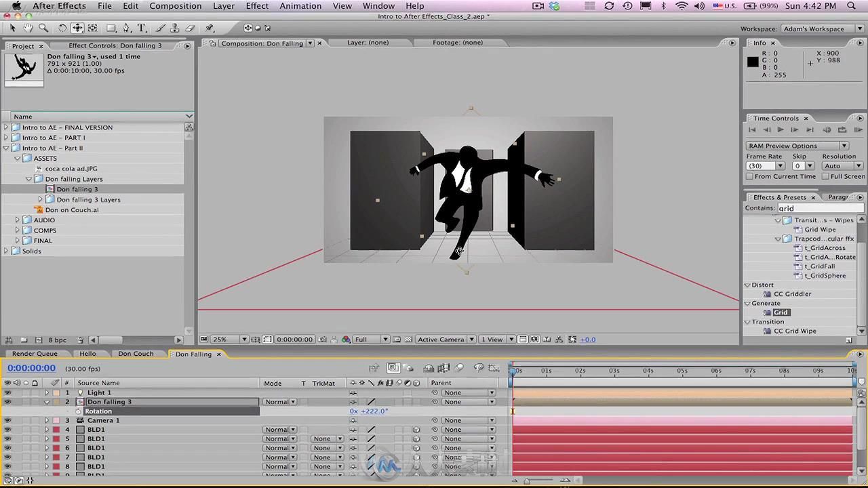Click the First Frame button in Time Controls
Viewport: 868px width, 488px height.
click(x=752, y=129)
